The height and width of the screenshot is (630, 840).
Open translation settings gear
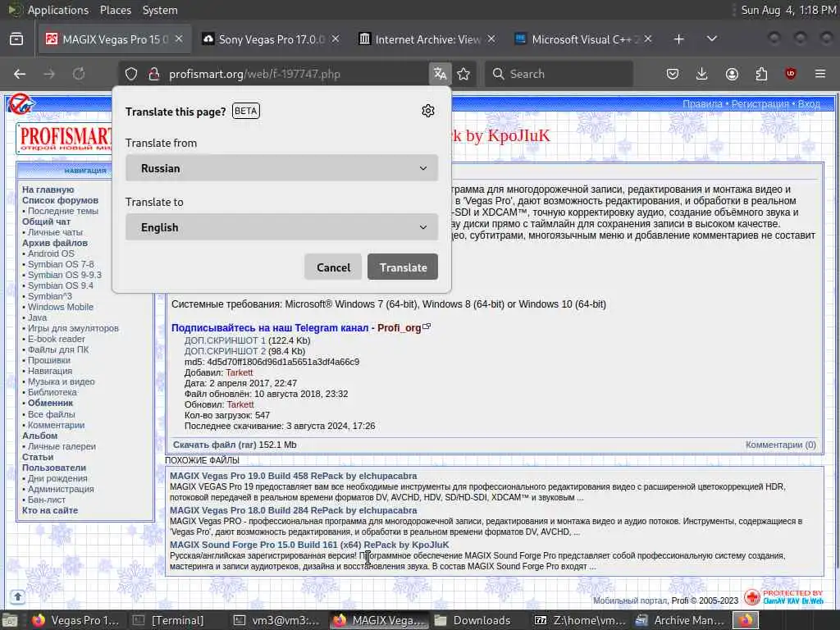pos(427,111)
